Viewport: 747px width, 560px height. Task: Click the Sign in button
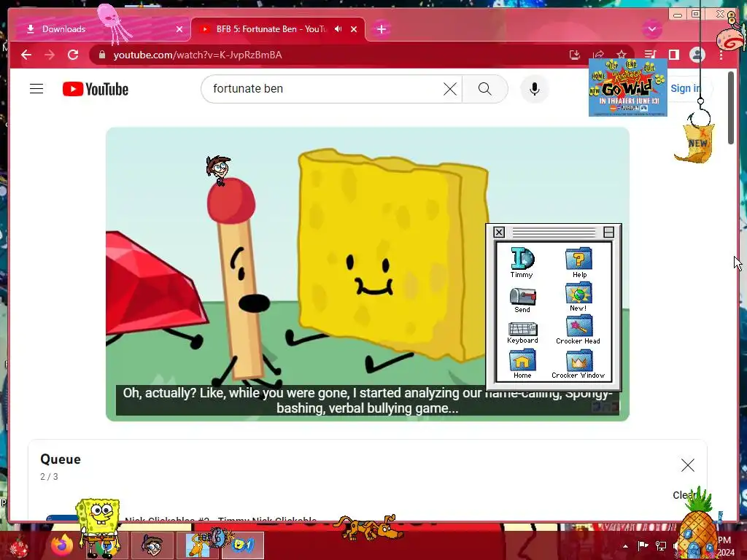coord(686,88)
